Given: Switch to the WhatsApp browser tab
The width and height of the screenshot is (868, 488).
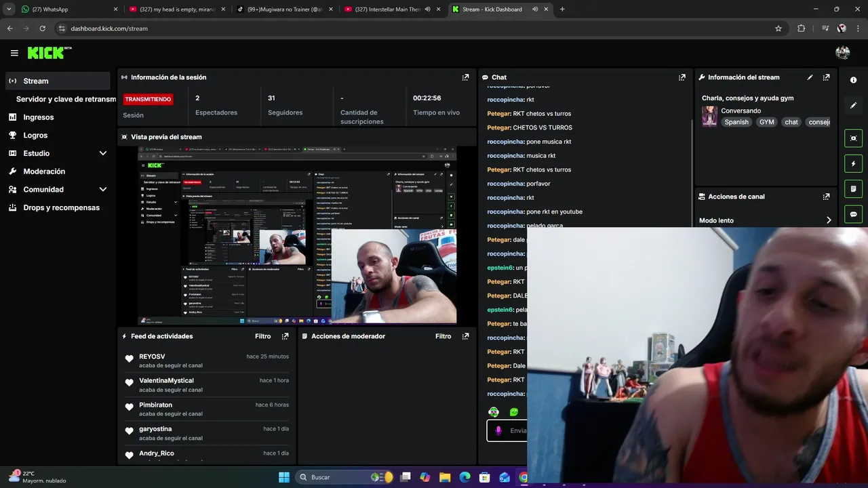Looking at the screenshot, I should coord(70,9).
